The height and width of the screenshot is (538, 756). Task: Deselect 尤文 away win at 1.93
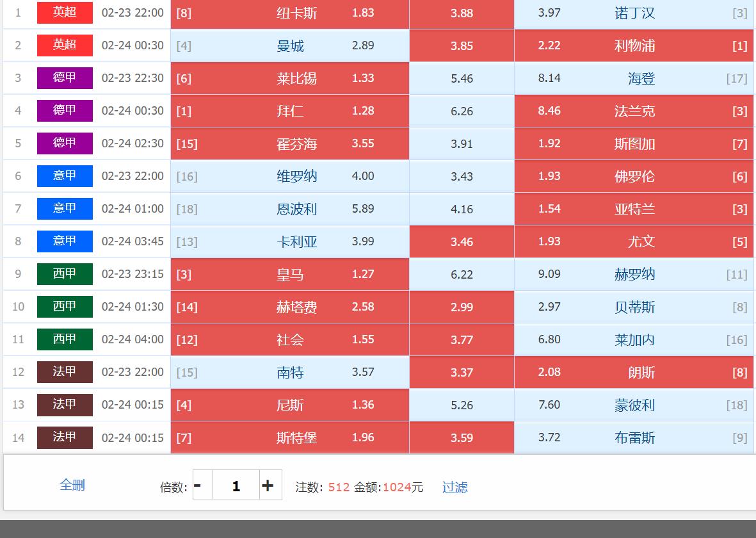click(634, 241)
